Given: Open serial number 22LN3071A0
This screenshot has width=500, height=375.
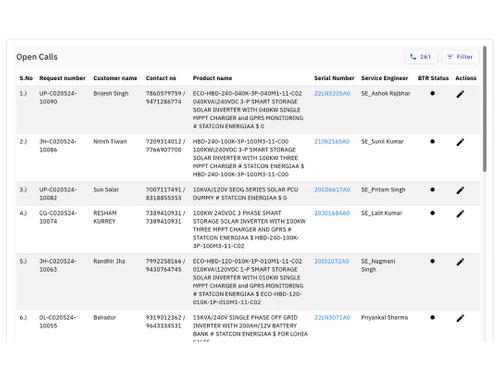Looking at the screenshot, I should click(332, 317).
